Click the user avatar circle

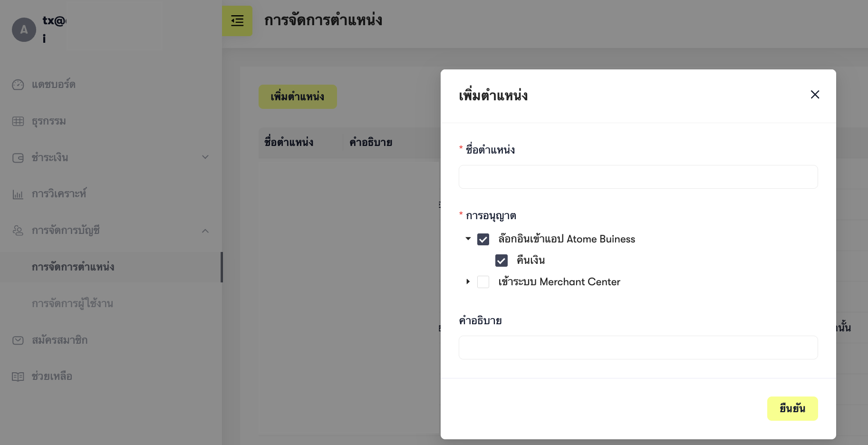point(24,29)
